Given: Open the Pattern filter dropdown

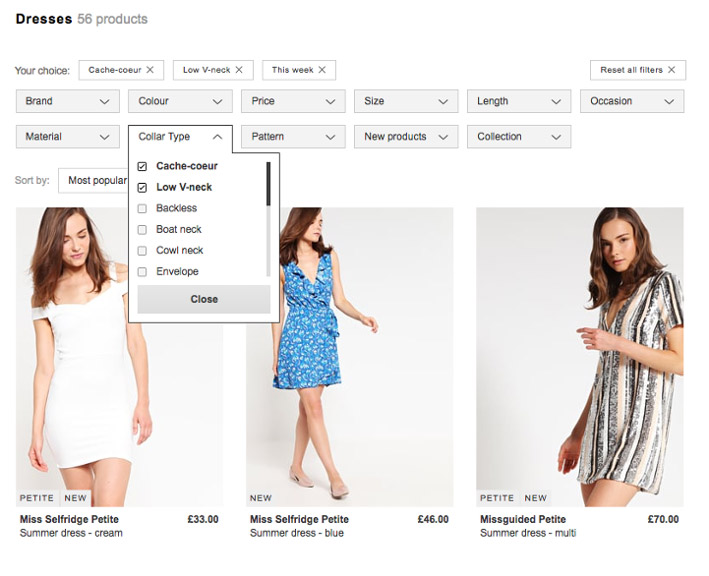Looking at the screenshot, I should [x=293, y=137].
